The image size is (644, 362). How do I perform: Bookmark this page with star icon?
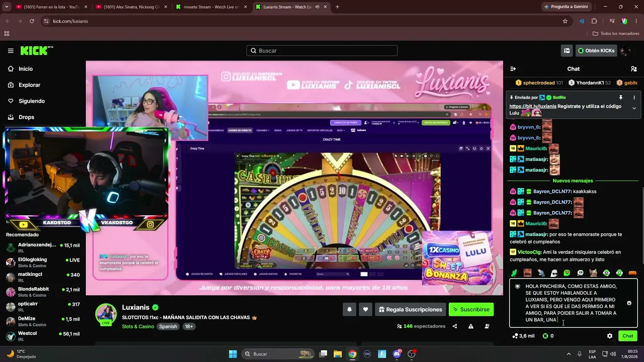point(565,21)
